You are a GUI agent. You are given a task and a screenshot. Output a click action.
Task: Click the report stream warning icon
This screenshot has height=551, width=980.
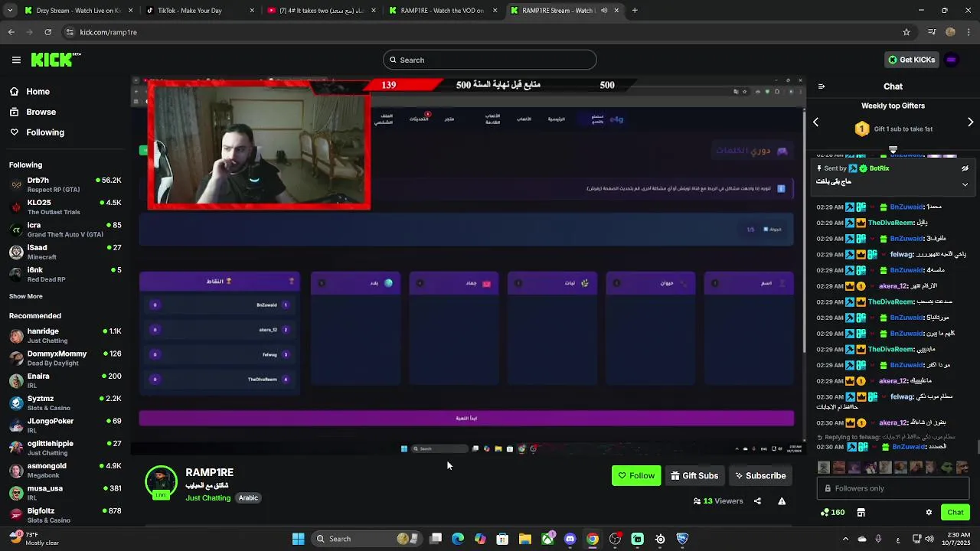pos(782,501)
